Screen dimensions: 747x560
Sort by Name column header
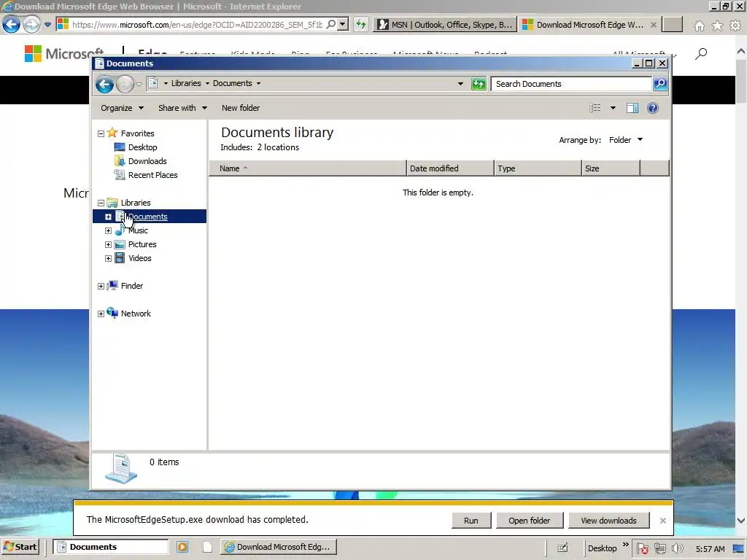click(x=308, y=168)
